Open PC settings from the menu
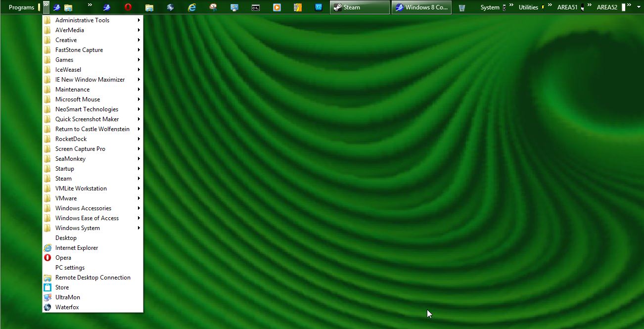Image resolution: width=644 pixels, height=329 pixels. point(93,268)
